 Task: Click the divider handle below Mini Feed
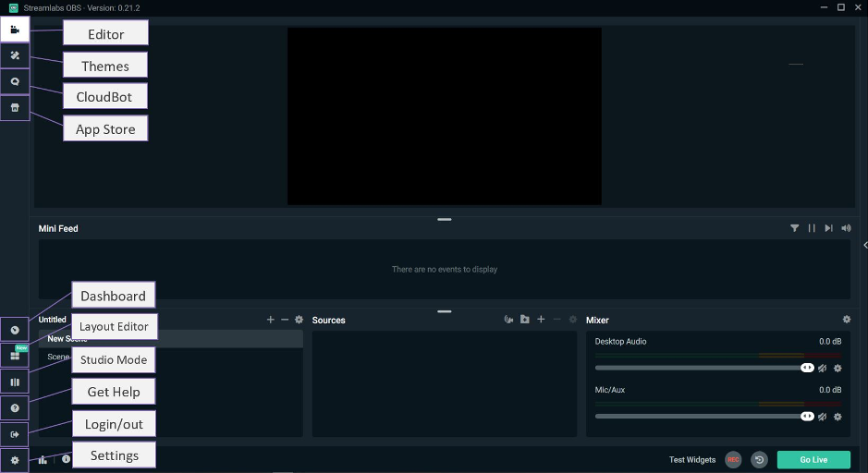pyautogui.click(x=445, y=311)
